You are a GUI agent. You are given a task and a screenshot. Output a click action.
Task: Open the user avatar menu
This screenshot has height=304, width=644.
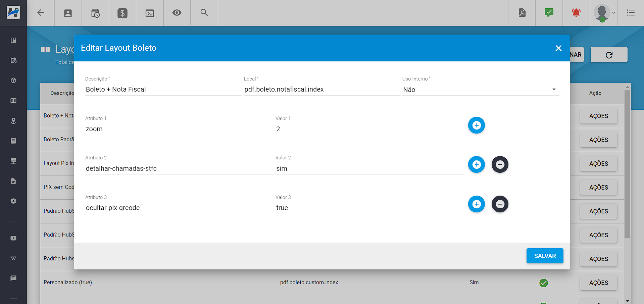[604, 13]
